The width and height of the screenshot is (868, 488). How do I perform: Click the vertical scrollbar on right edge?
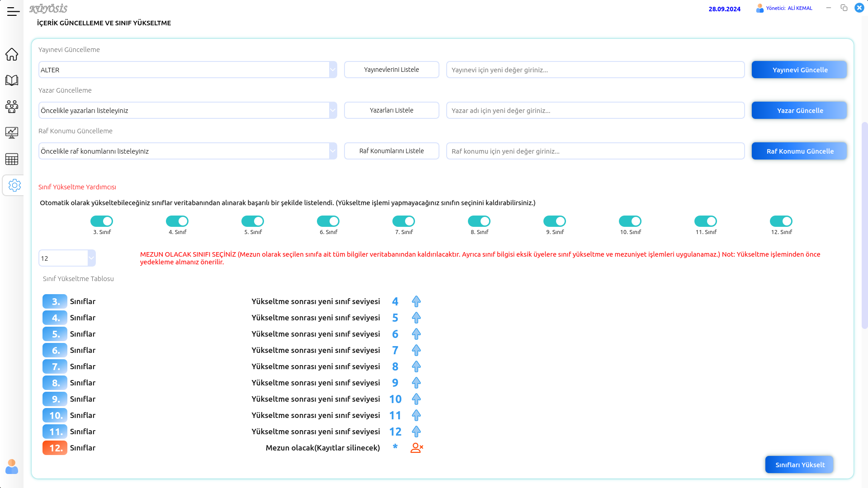click(864, 225)
